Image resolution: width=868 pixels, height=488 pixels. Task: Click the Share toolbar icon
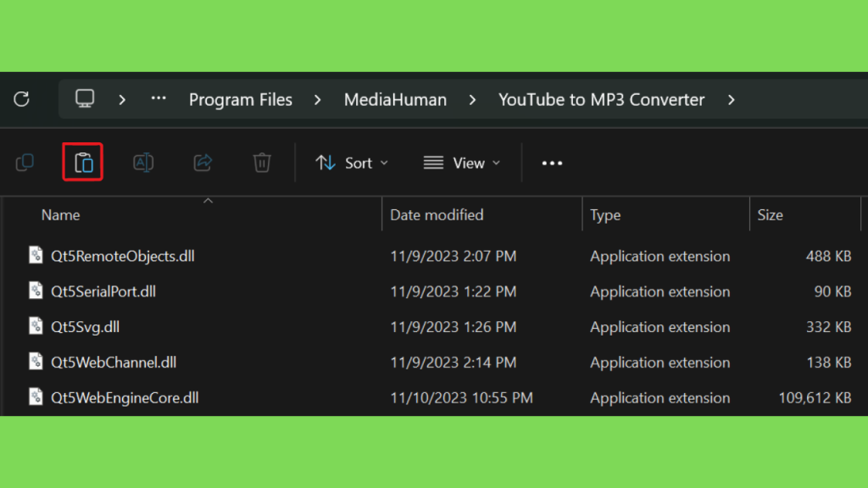(x=203, y=163)
